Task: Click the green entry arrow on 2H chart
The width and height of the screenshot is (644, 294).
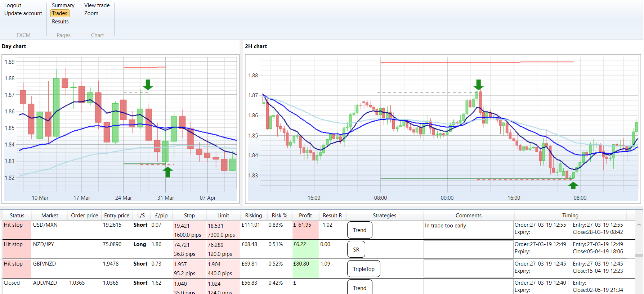Action: pyautogui.click(x=478, y=85)
